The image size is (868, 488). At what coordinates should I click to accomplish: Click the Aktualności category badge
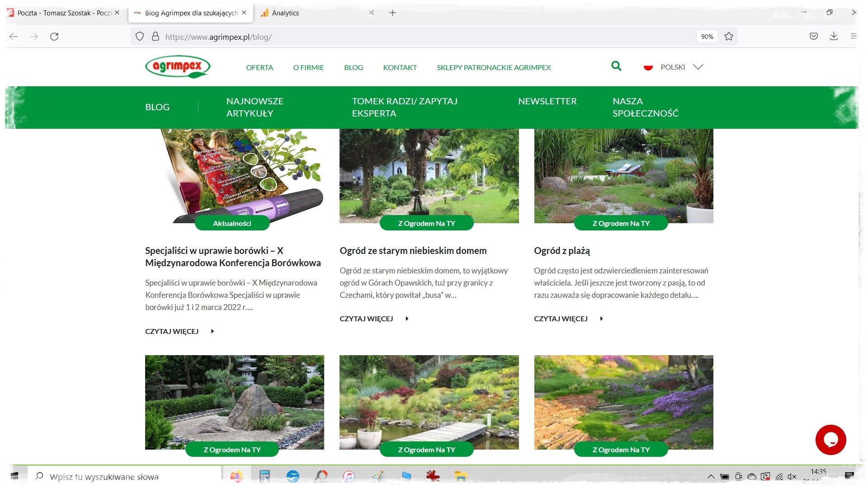coord(232,223)
